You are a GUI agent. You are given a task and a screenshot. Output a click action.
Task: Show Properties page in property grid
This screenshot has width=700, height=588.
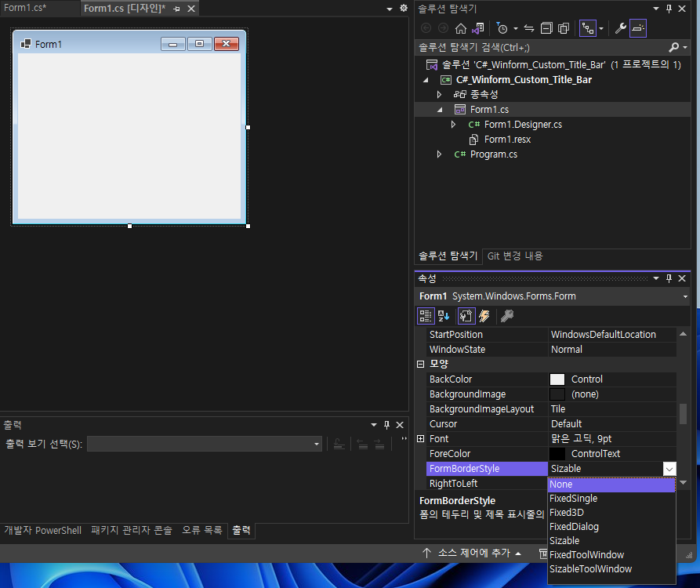pos(466,316)
